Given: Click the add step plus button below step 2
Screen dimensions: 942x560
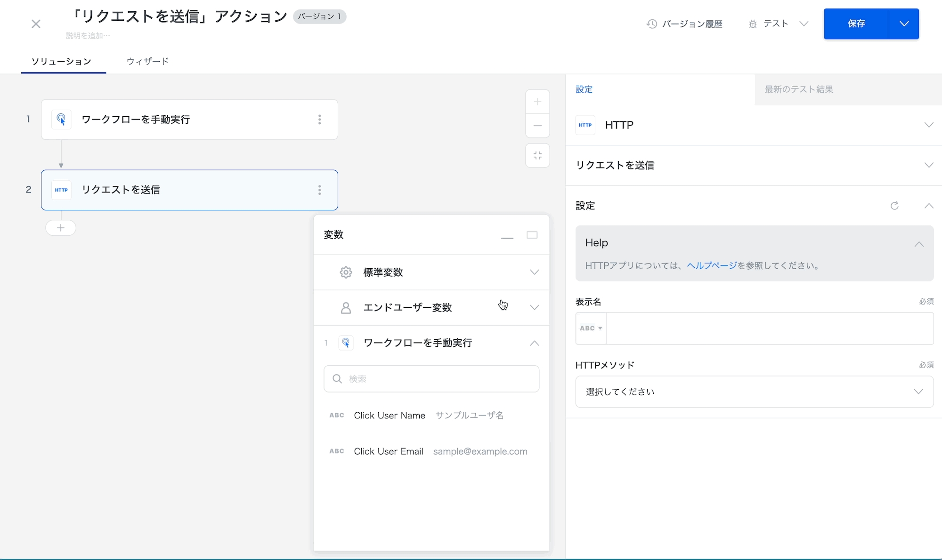Looking at the screenshot, I should pyautogui.click(x=61, y=228).
